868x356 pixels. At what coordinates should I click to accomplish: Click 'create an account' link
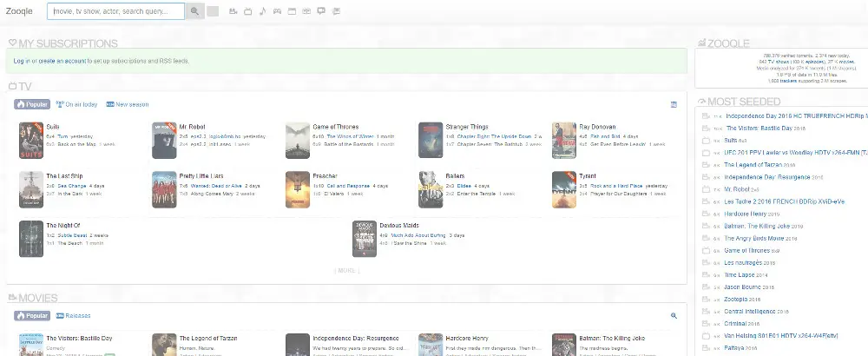click(x=62, y=61)
